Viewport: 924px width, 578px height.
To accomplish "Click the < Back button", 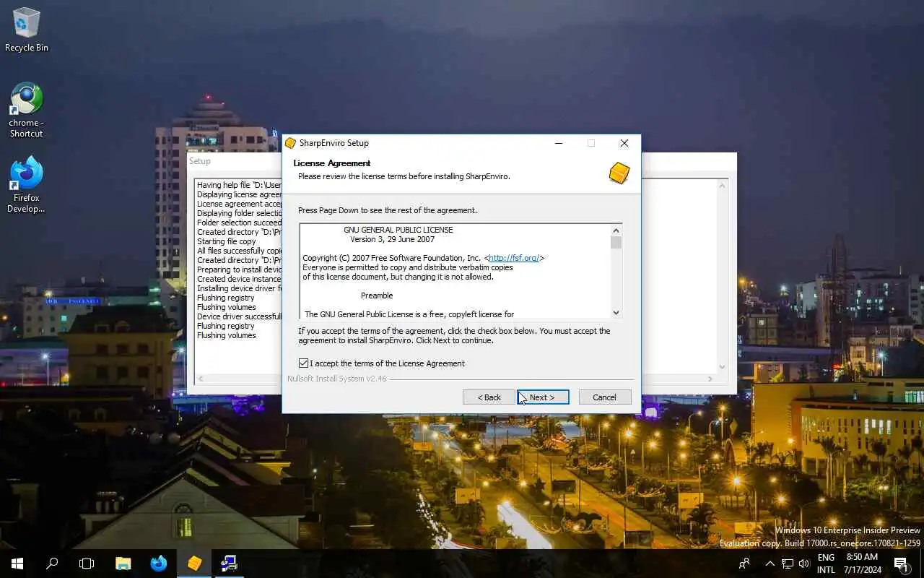I will coord(489,397).
